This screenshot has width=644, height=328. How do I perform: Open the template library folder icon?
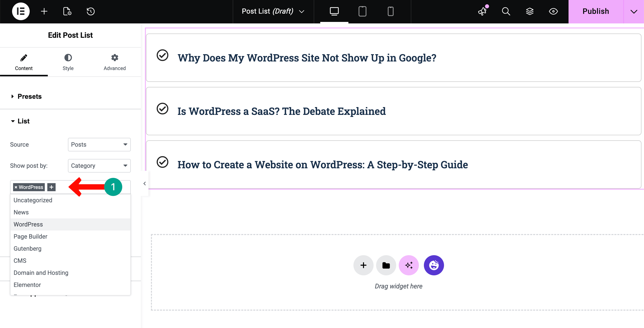(x=386, y=265)
